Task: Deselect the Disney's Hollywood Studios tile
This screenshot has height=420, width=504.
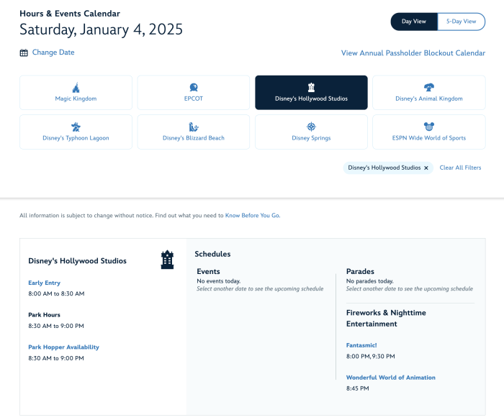Action: 311,93
